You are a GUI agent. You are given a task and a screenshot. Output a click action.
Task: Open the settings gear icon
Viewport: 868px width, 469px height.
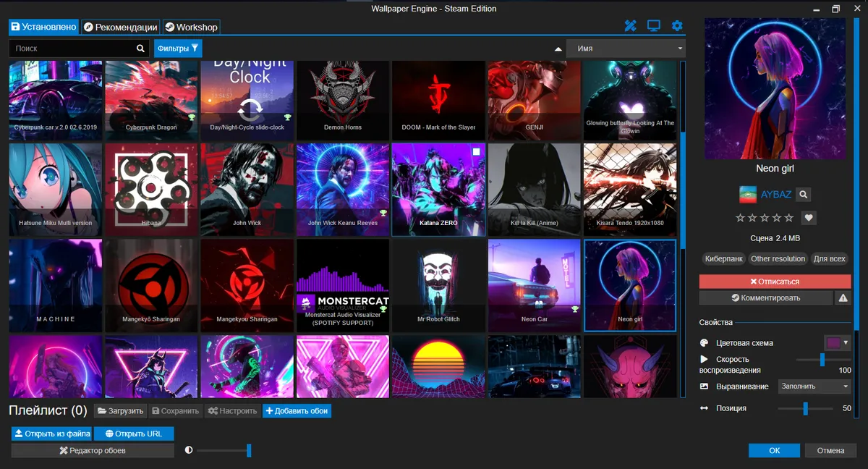click(677, 26)
